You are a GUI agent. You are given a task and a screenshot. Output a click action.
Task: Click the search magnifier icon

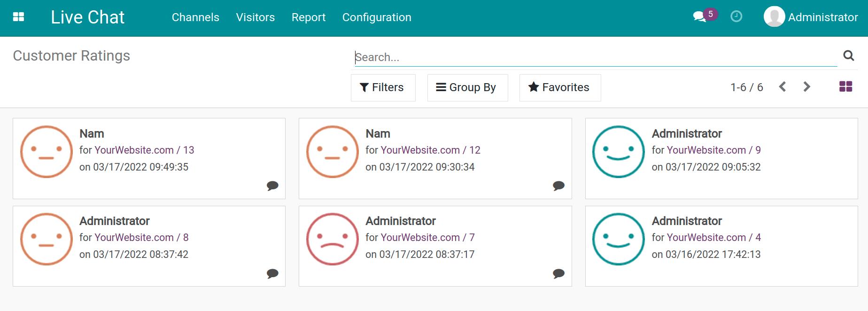pyautogui.click(x=848, y=56)
